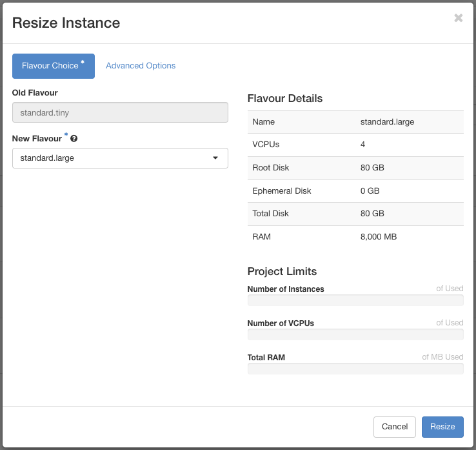The width and height of the screenshot is (476, 450).
Task: Click the Total RAM usage bar
Action: tap(355, 369)
